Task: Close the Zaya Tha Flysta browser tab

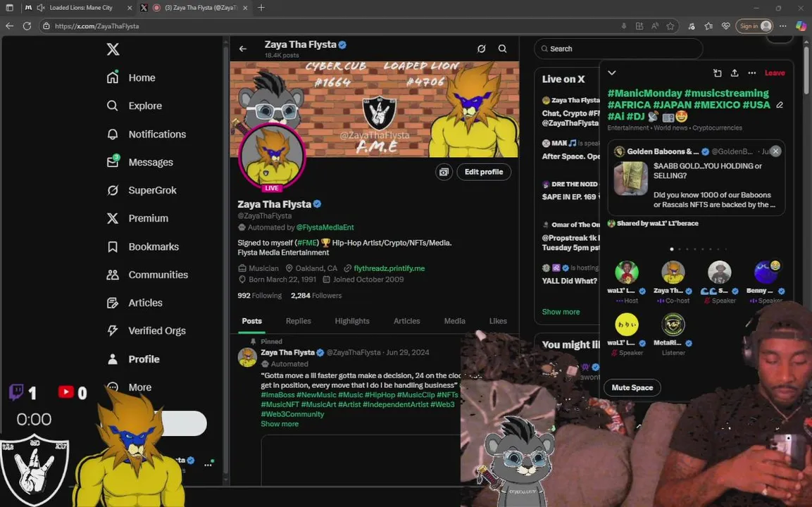Action: click(x=245, y=8)
